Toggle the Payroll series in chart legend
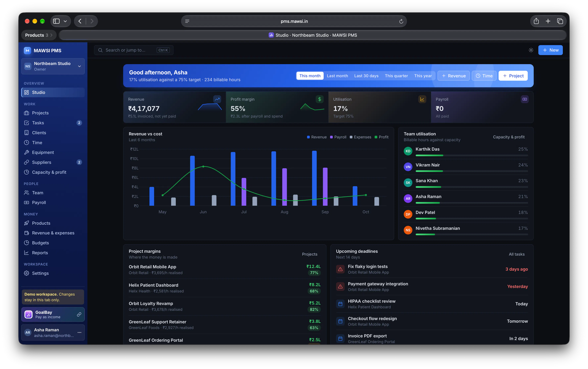 tap(338, 137)
